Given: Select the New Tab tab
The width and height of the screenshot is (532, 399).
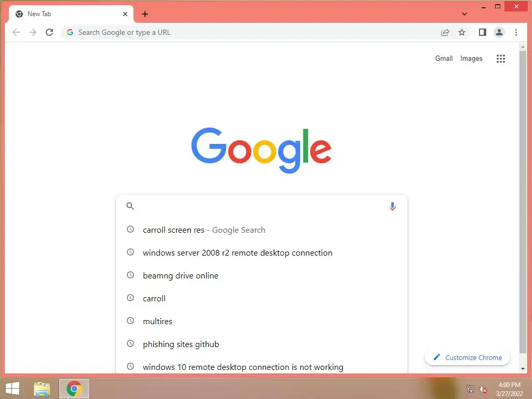Looking at the screenshot, I should (70, 14).
